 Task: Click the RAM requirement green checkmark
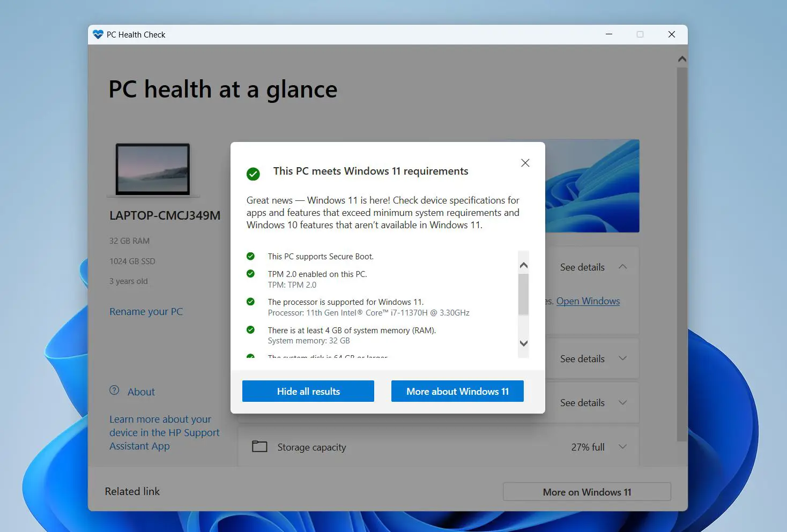(250, 330)
